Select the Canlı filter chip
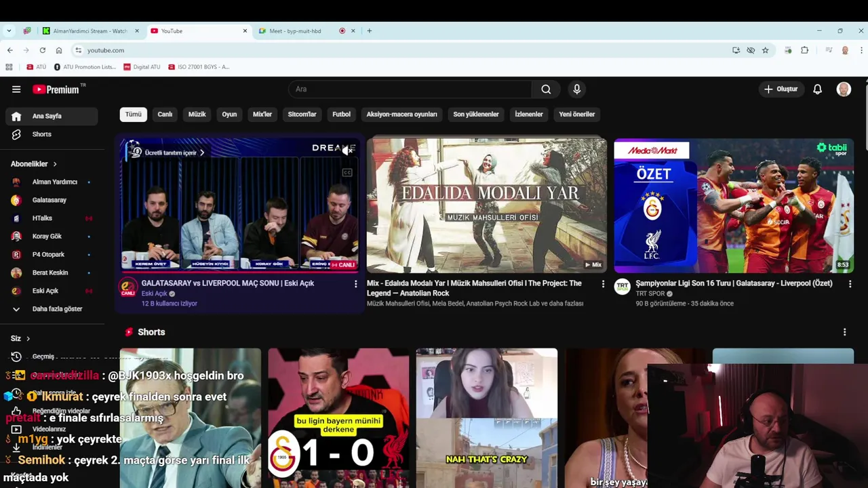The height and width of the screenshot is (488, 868). (x=165, y=115)
